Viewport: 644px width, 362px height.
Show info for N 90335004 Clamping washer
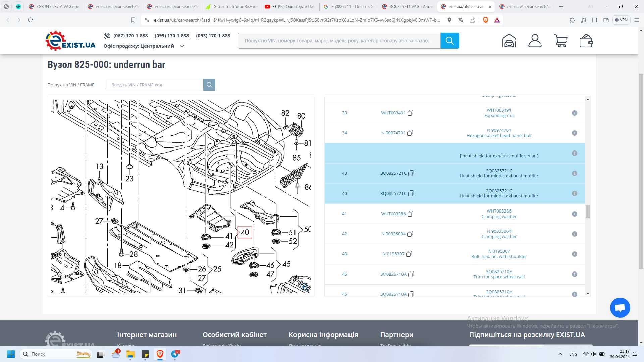(575, 234)
